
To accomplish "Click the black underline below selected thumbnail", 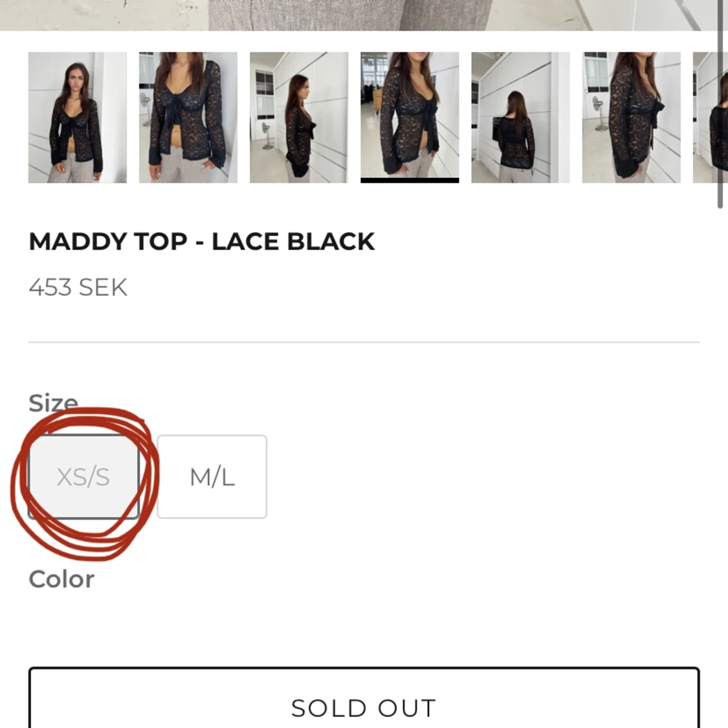I will (x=410, y=181).
